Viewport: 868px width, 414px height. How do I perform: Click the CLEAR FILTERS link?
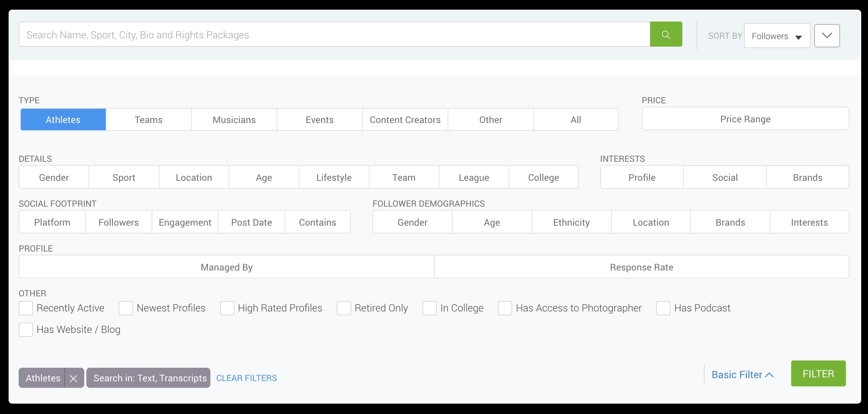coord(247,378)
